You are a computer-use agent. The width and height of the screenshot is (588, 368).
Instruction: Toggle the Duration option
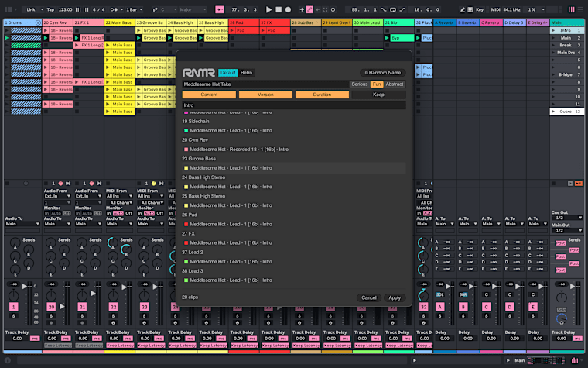322,95
